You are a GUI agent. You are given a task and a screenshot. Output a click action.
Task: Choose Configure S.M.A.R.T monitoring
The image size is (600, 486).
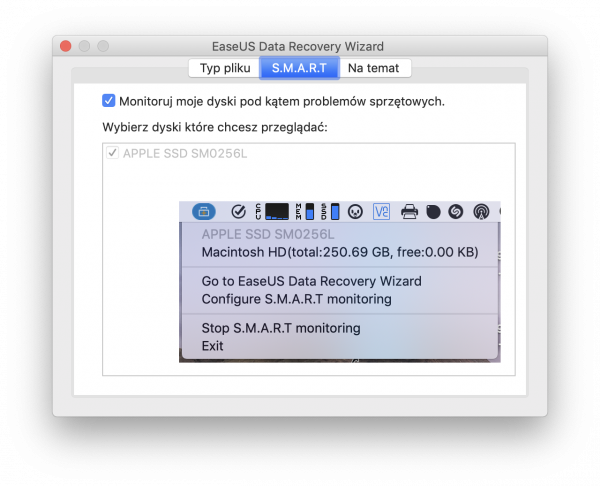pyautogui.click(x=340, y=299)
